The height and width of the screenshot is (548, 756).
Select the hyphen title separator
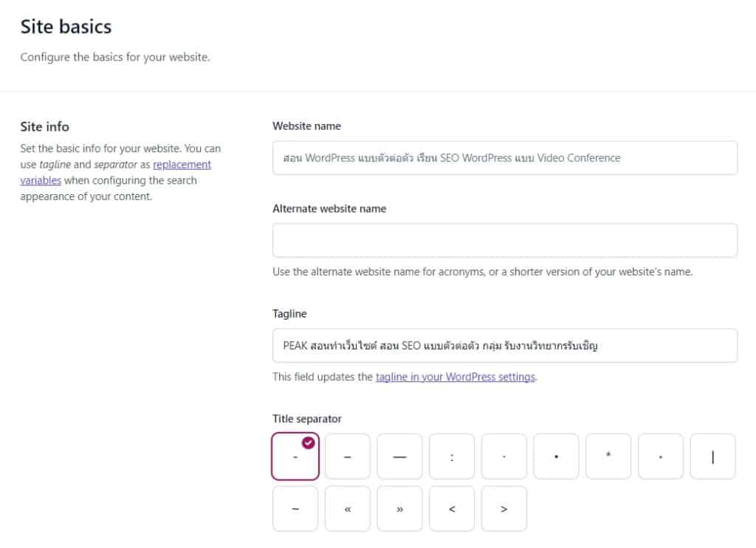[x=295, y=456]
